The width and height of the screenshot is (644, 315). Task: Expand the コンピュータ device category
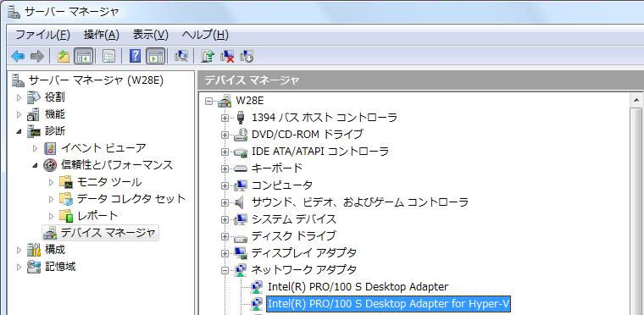[225, 185]
